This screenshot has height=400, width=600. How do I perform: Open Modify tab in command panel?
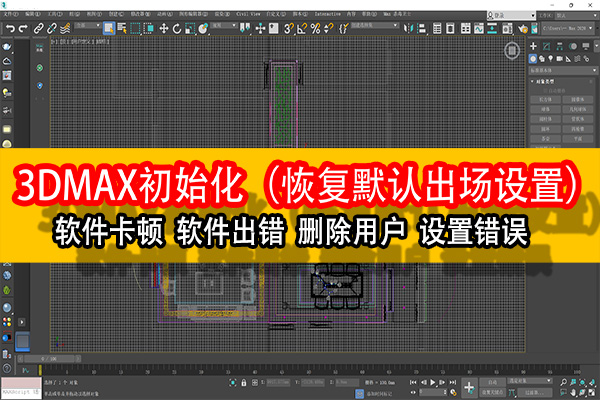coord(546,46)
